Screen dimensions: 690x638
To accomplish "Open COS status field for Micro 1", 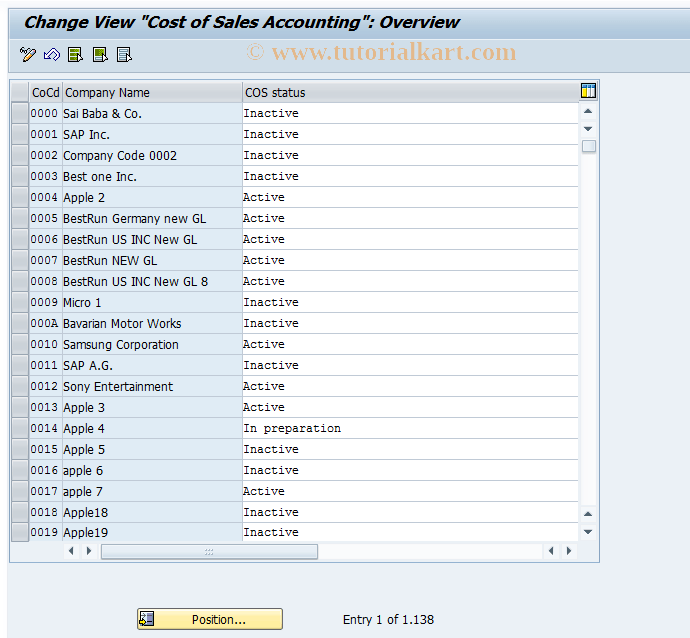I will (410, 302).
